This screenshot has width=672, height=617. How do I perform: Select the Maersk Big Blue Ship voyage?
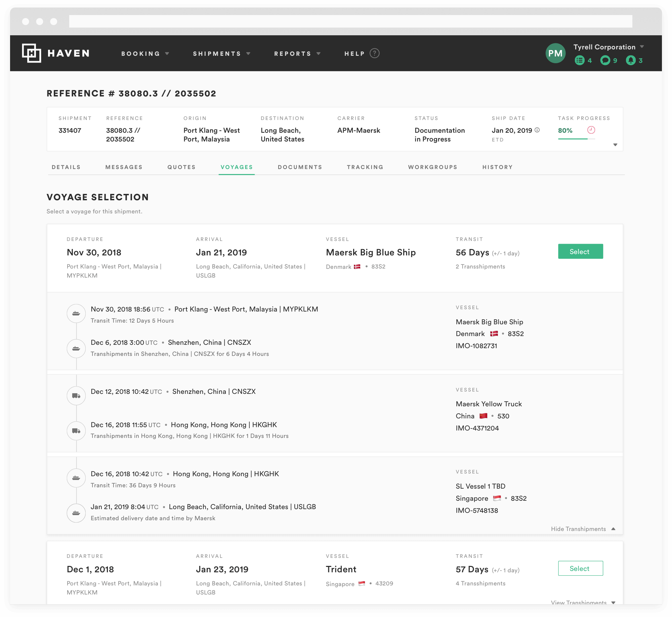coord(580,251)
